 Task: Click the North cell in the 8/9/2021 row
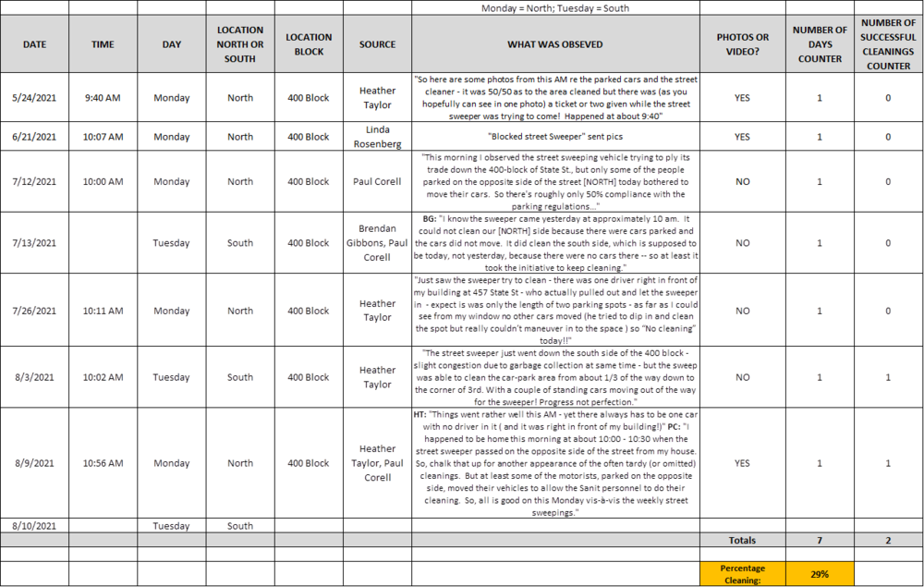pos(240,463)
